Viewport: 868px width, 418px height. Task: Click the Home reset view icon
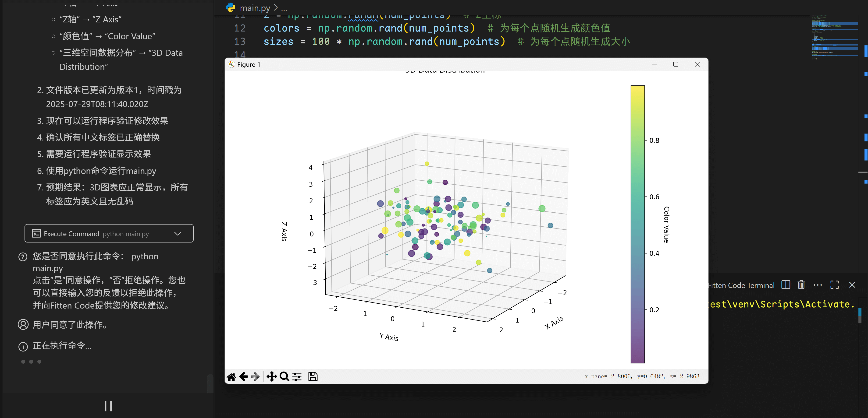(231, 377)
